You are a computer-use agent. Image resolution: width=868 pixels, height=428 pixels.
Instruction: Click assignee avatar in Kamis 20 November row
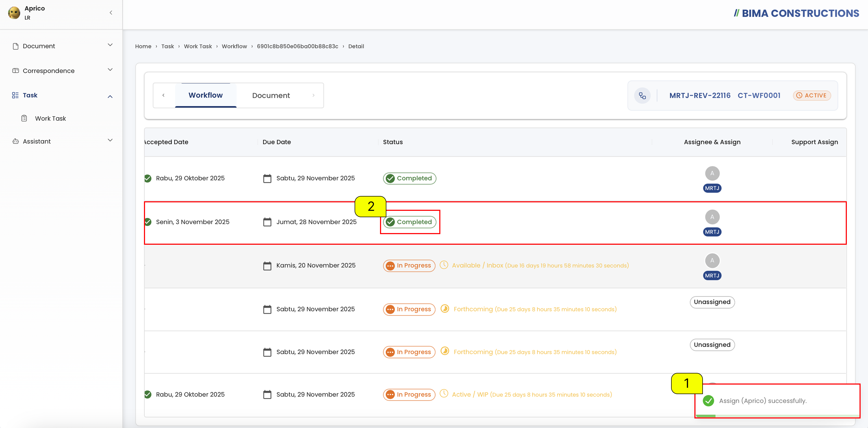click(x=712, y=260)
